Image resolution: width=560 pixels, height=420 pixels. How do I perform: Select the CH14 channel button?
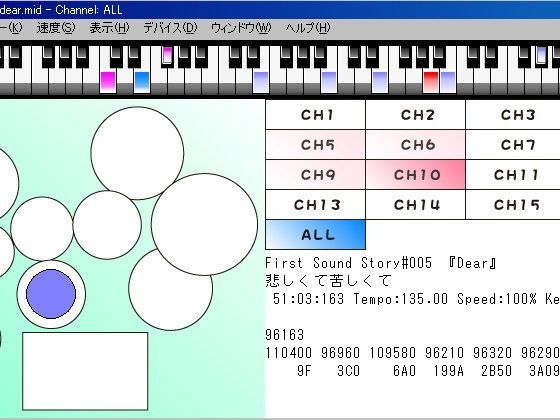[416, 205]
